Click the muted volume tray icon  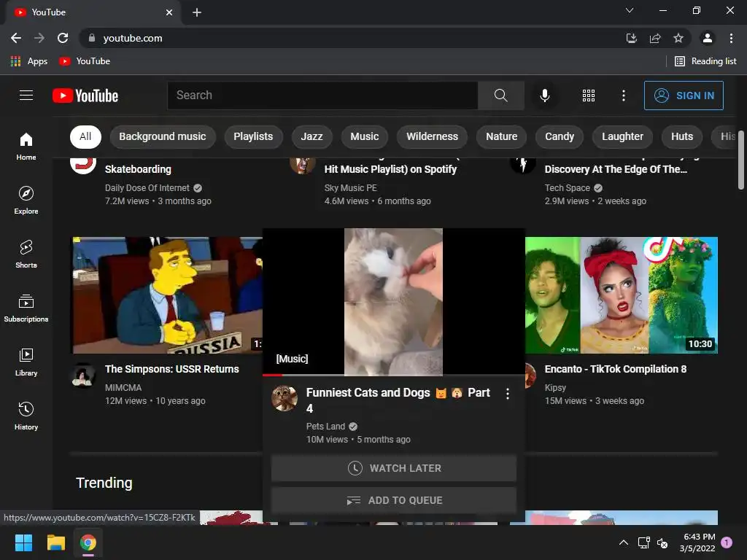point(662,542)
